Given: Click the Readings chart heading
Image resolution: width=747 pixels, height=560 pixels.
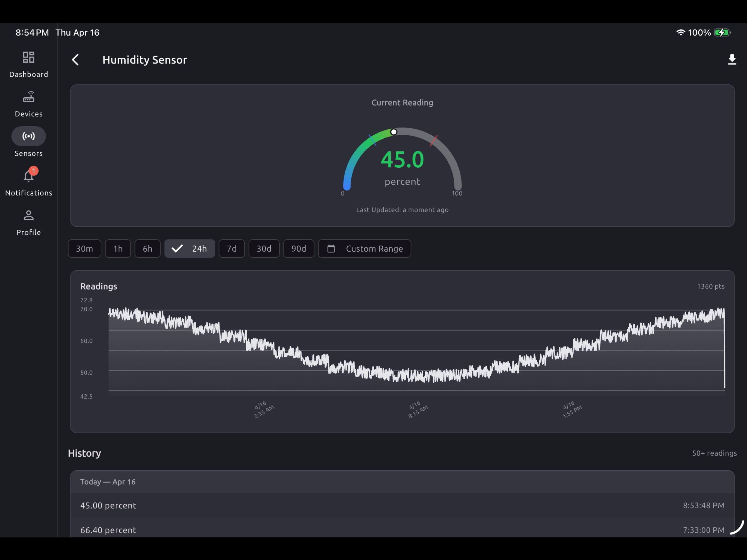Looking at the screenshot, I should coord(99,286).
